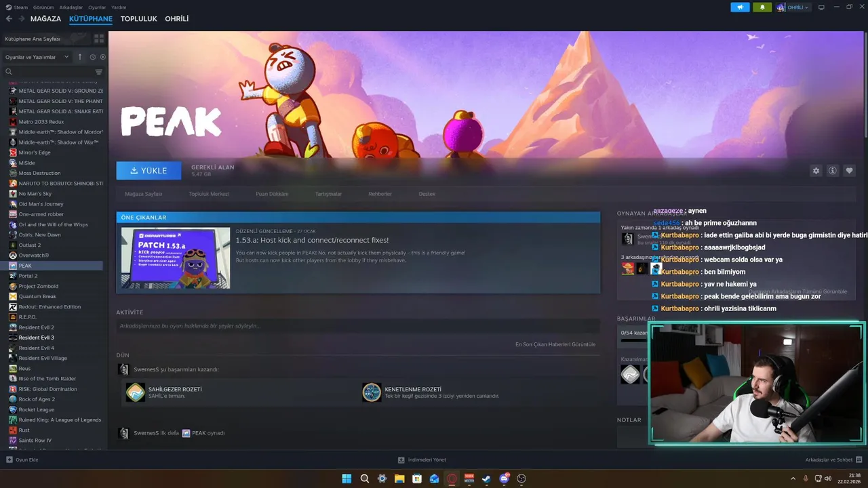Image resolution: width=868 pixels, height=488 pixels.
Task: Open the MAĞAZA tab
Action: coord(45,19)
